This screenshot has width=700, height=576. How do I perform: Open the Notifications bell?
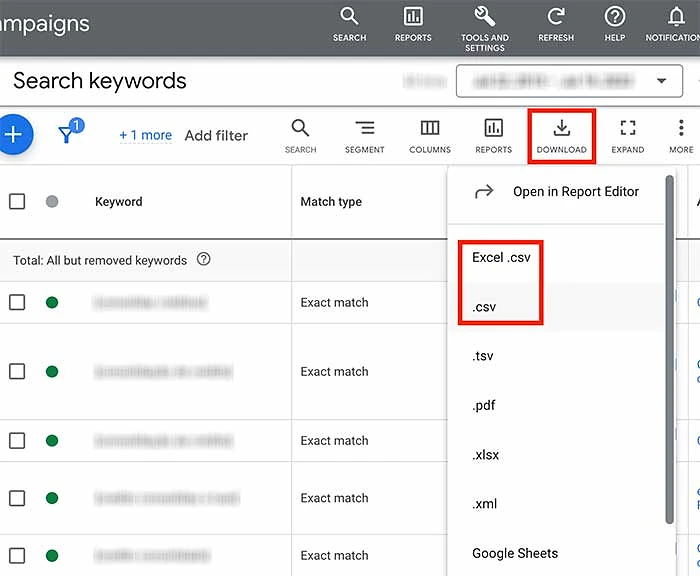tap(675, 25)
